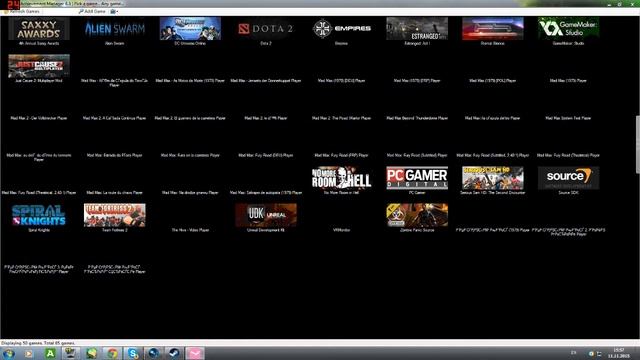Select the Just Cause 2 Multiplayer banner
The image size is (640, 360).
pos(39,66)
